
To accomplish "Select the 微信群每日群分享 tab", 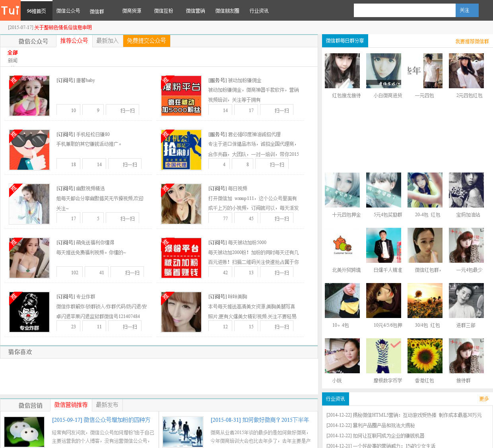I will tap(345, 41).
